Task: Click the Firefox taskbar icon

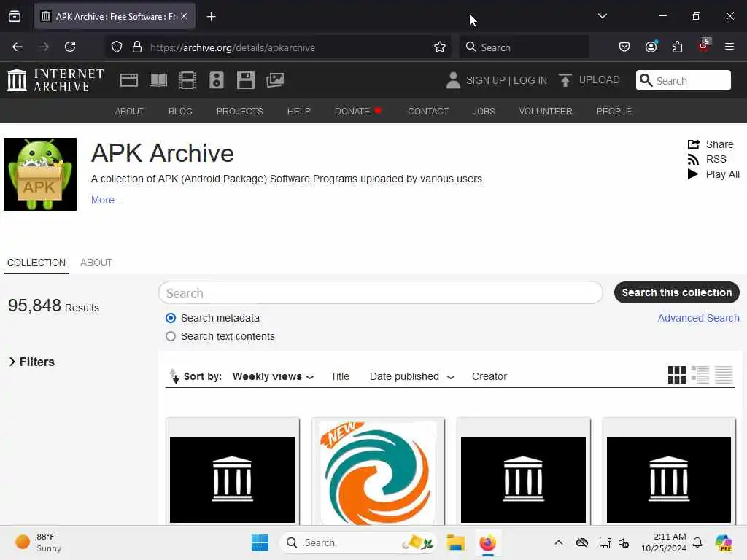Action: (487, 542)
